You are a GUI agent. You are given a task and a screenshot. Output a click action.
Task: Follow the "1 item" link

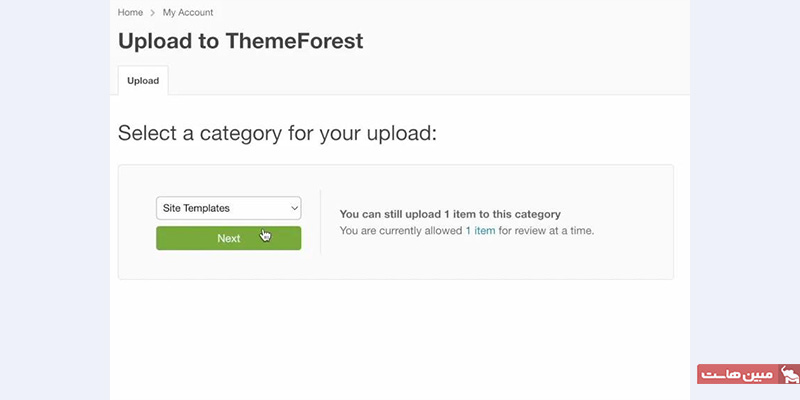click(480, 231)
